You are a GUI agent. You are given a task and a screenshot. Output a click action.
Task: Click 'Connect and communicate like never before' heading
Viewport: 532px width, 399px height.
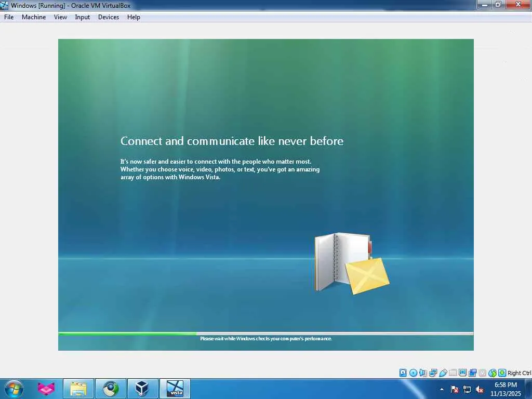click(232, 141)
